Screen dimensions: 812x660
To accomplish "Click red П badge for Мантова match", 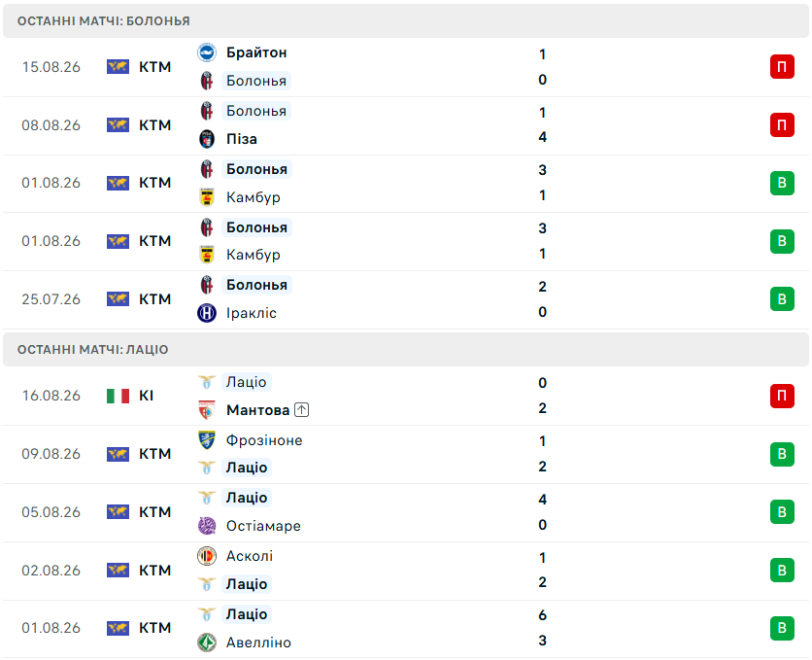I will click(x=782, y=396).
